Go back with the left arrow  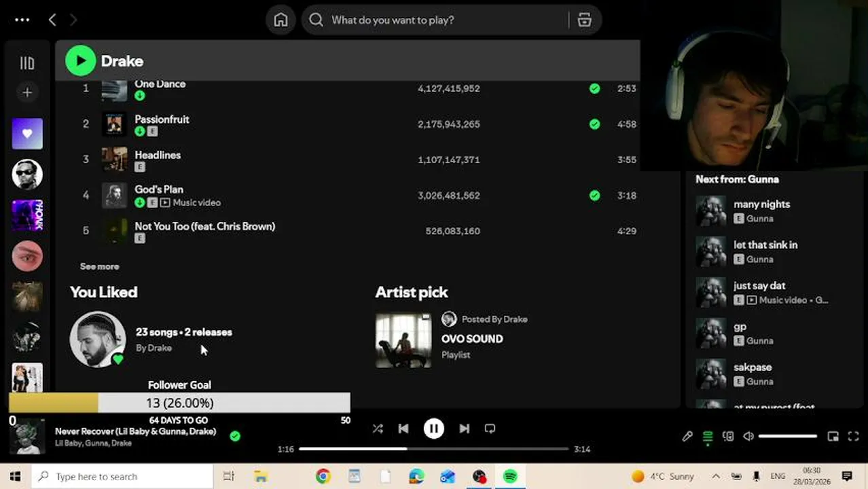pyautogui.click(x=52, y=20)
